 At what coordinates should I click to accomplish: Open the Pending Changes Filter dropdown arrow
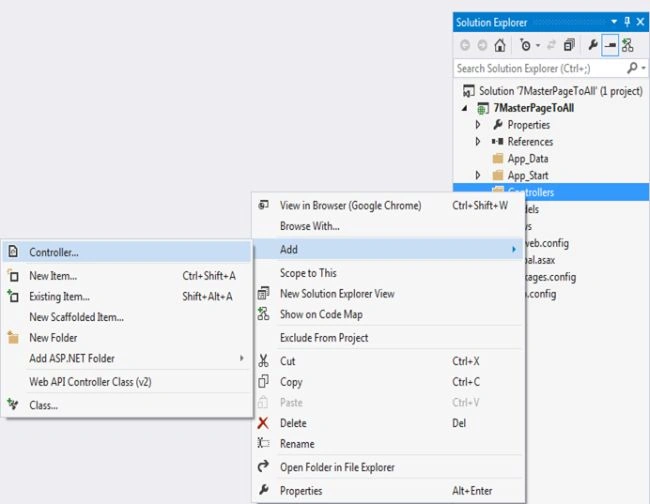click(x=538, y=45)
